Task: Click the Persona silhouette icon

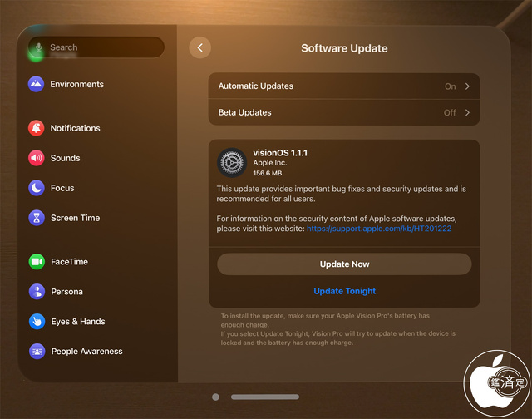Action: tap(37, 292)
